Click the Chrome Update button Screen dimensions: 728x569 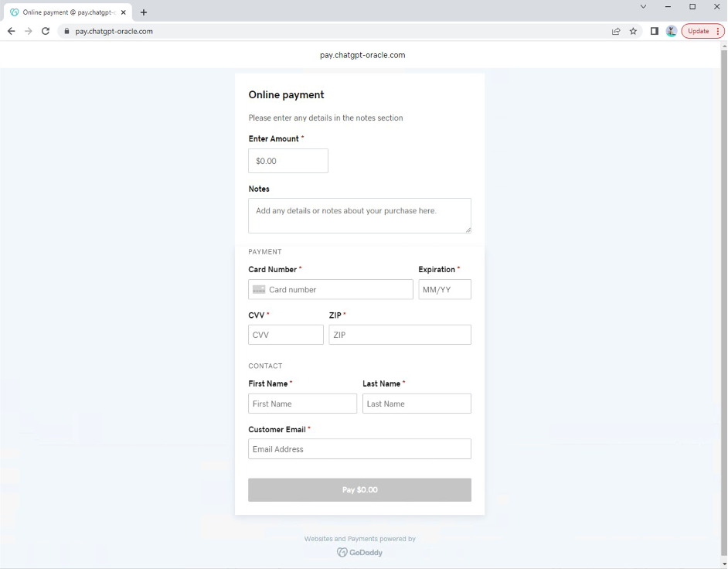click(702, 31)
